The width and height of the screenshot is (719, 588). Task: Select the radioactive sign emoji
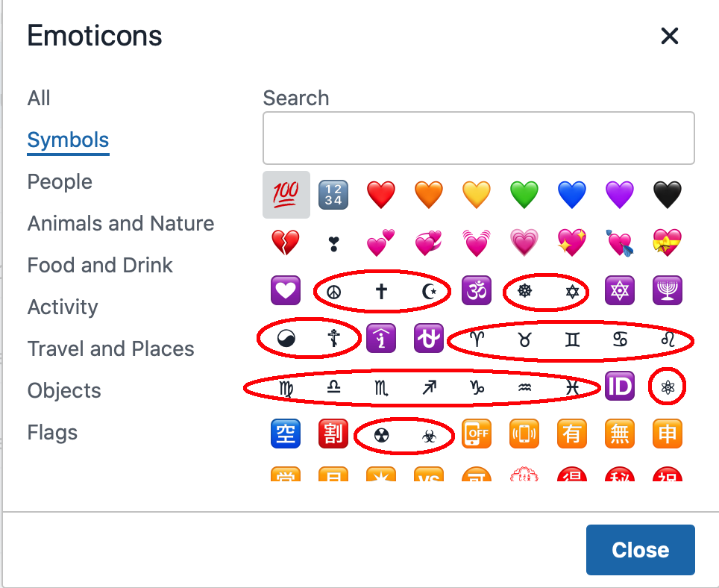coord(381,434)
